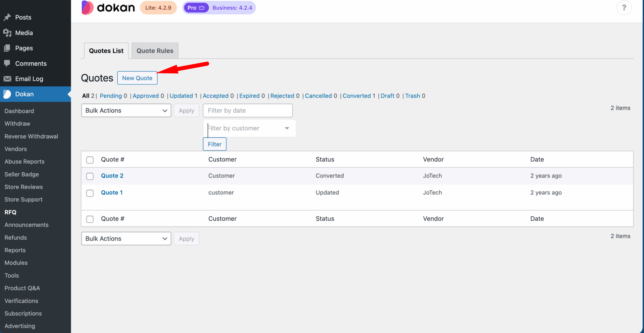Click the Dokan menu logo icon
Screen dimensions: 644x333
click(x=7, y=94)
